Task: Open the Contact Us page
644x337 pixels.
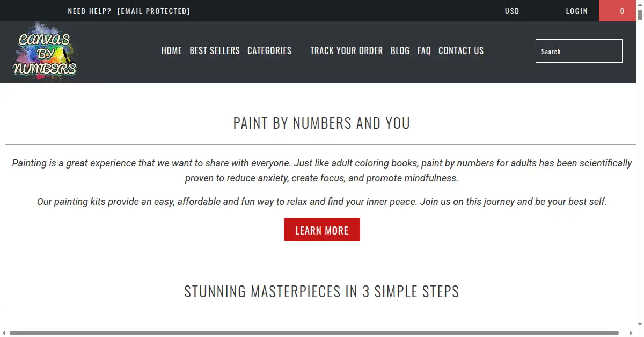Action: (x=461, y=51)
